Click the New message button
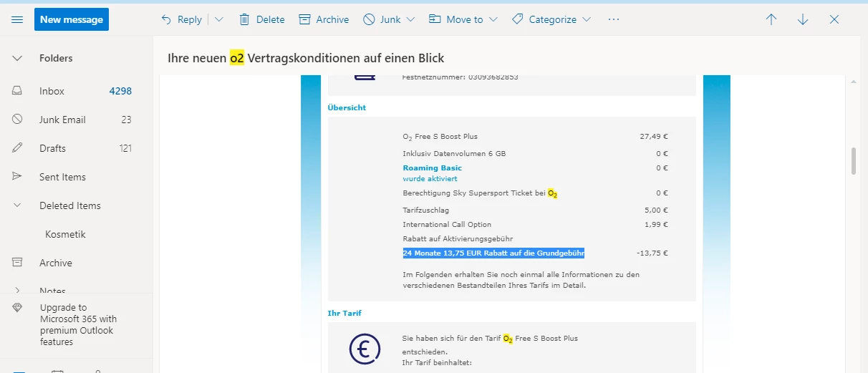868x373 pixels. pos(71,19)
